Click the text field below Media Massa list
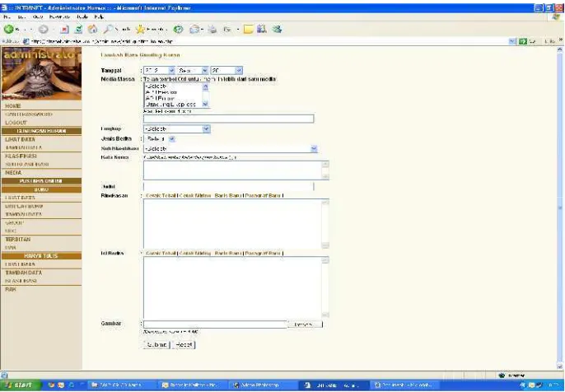The width and height of the screenshot is (565, 392). pyautogui.click(x=229, y=119)
